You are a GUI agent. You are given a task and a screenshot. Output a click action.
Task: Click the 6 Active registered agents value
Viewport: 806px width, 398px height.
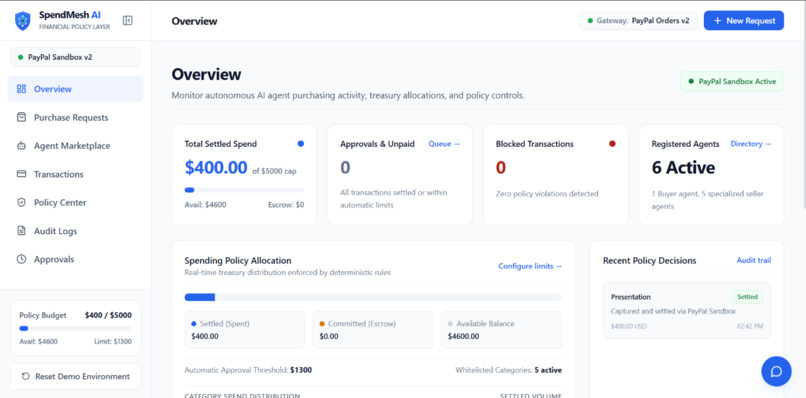click(683, 168)
